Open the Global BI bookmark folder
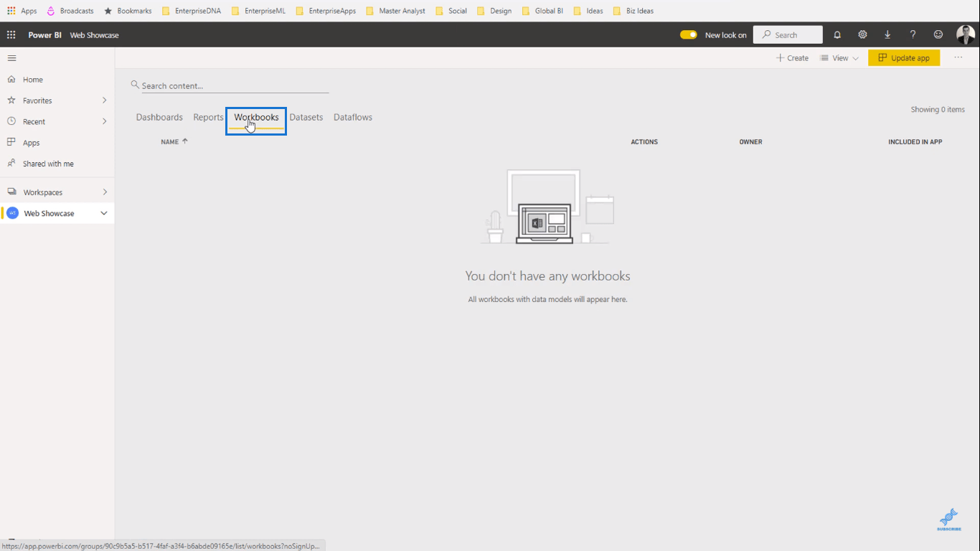Viewport: 980px width, 551px height. tap(542, 11)
